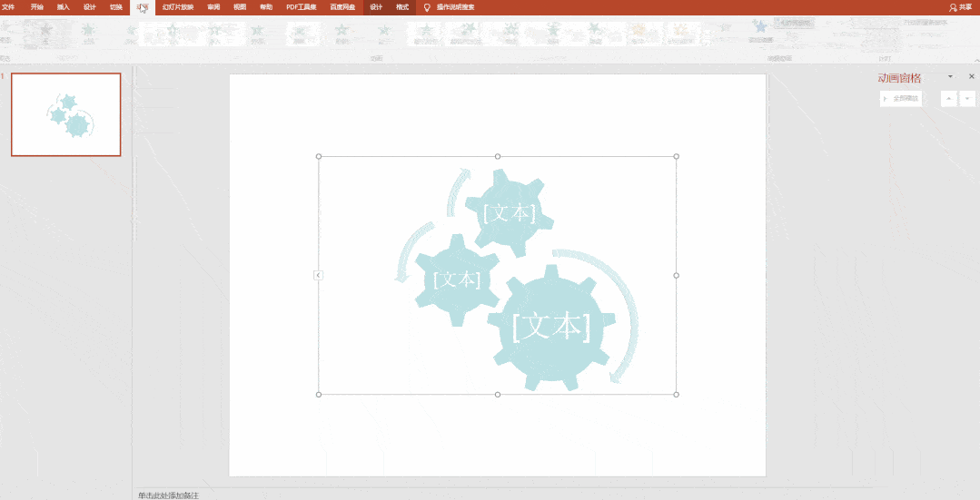This screenshot has height=500, width=980.
Task: Collapse the ribbon with the chevron
Action: click(976, 60)
